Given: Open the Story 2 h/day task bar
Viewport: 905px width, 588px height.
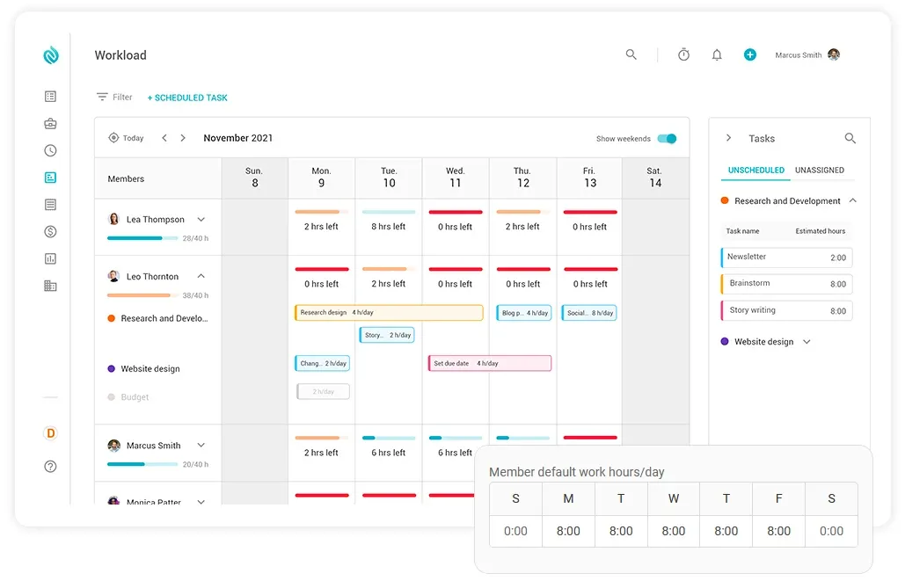Looking at the screenshot, I should point(387,335).
